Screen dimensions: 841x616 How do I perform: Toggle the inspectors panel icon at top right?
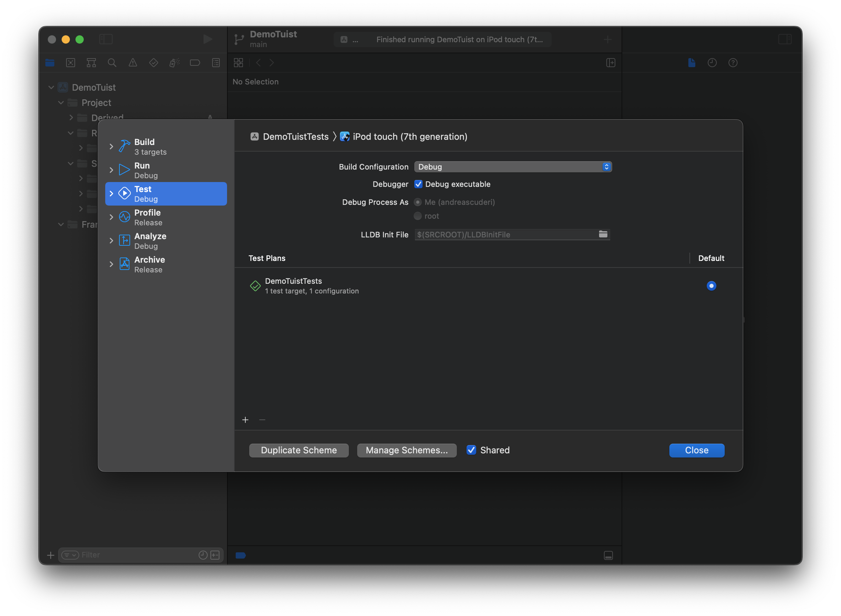tap(785, 39)
